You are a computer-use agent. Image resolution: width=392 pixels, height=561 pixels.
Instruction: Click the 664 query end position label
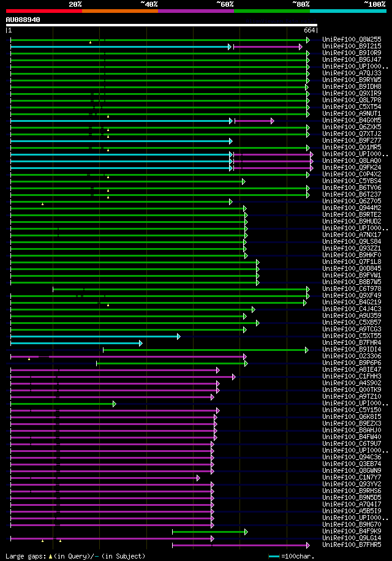309,31
